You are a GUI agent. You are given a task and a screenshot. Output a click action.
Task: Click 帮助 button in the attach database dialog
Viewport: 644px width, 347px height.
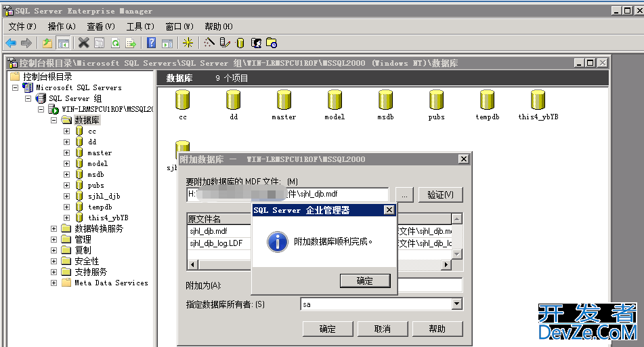click(437, 329)
